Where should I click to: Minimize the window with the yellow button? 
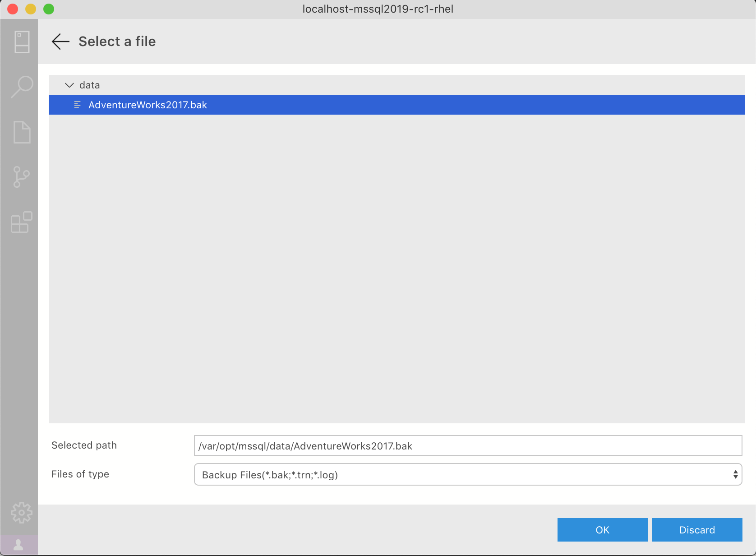(x=31, y=9)
